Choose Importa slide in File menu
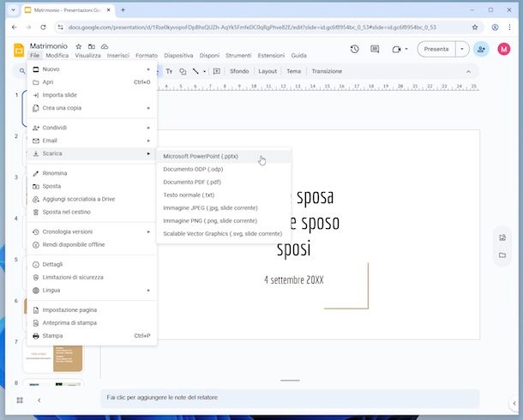This screenshot has width=523, height=420. (92, 95)
